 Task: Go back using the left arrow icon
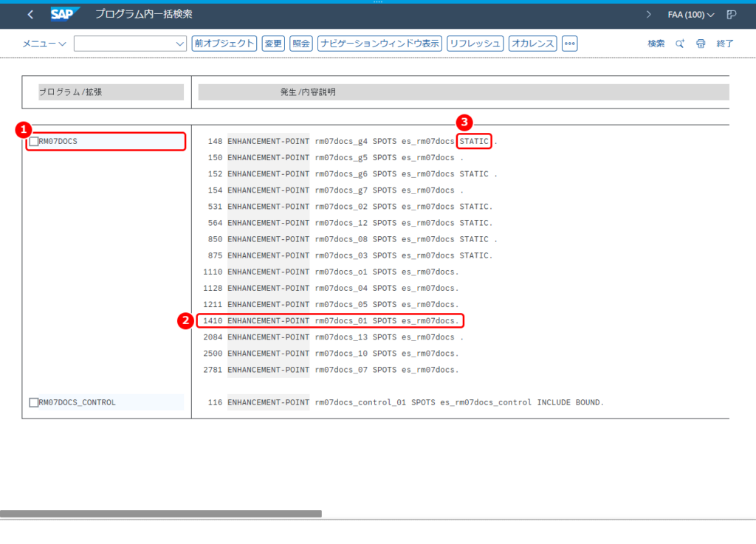click(x=30, y=15)
